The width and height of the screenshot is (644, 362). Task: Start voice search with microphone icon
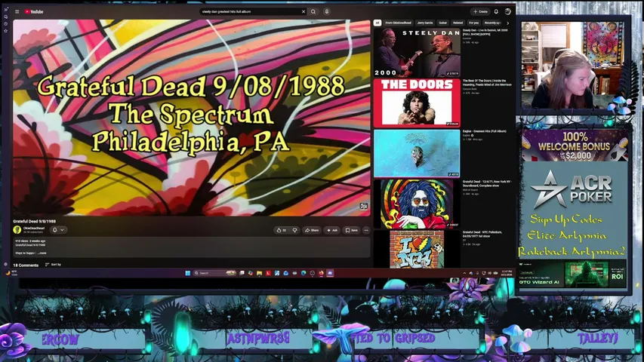326,11
